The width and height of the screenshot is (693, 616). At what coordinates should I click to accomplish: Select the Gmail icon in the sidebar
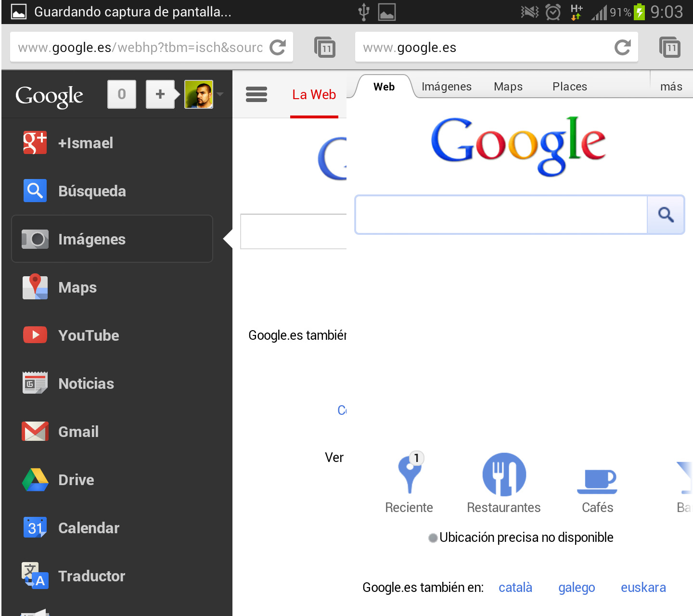pos(35,431)
